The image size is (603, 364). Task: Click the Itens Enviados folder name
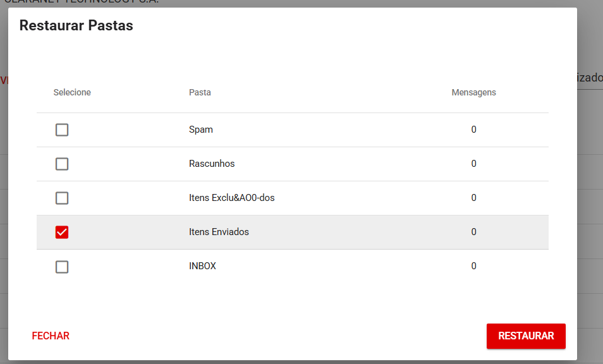pos(219,233)
